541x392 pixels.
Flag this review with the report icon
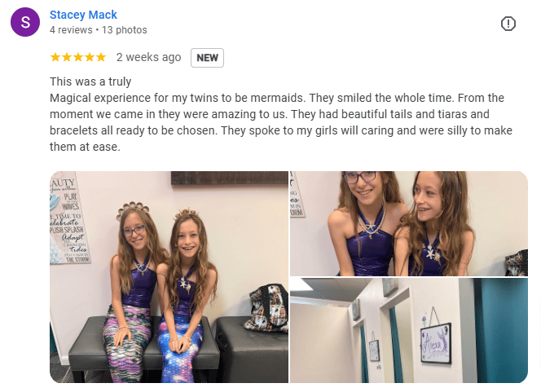[508, 24]
